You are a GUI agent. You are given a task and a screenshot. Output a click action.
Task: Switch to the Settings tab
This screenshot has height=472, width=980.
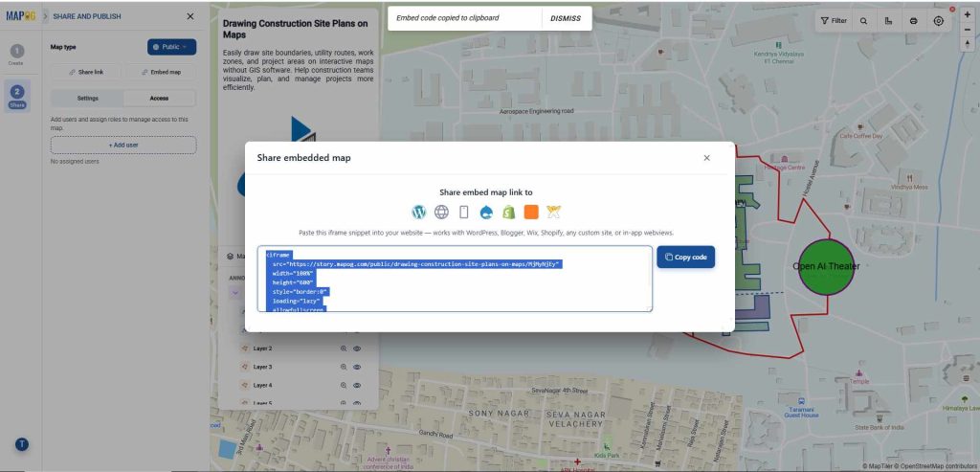pyautogui.click(x=87, y=99)
